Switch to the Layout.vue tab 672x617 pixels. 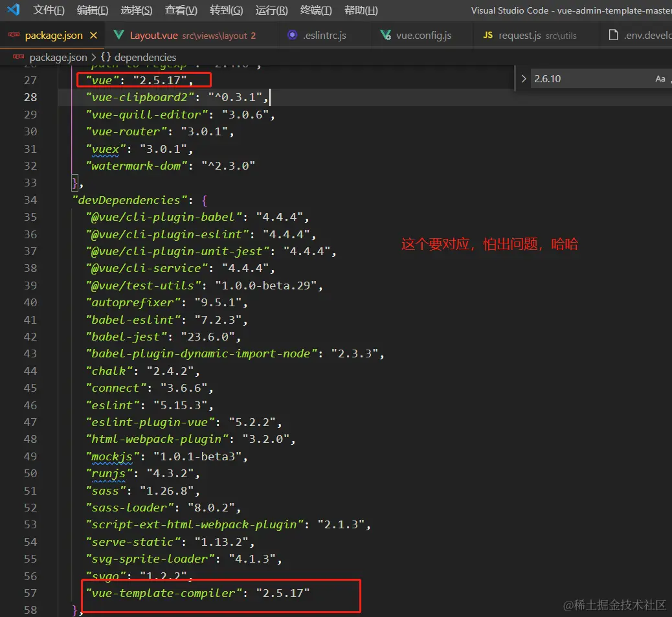pyautogui.click(x=192, y=36)
